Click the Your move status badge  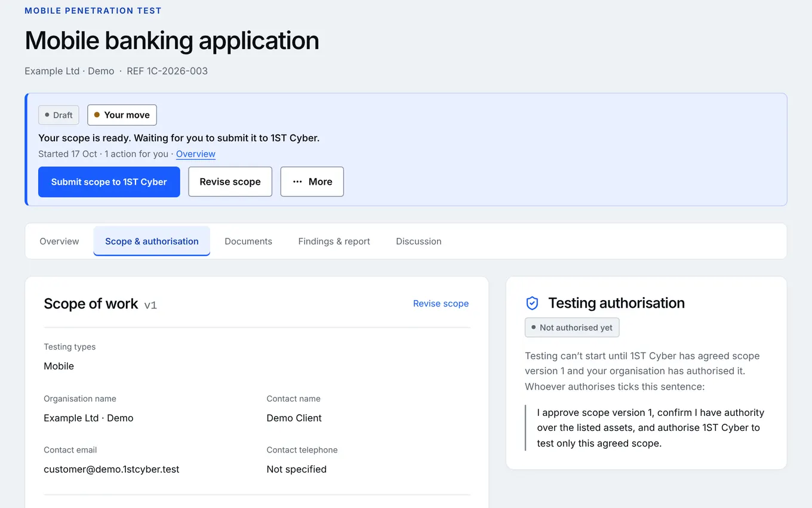pos(122,115)
